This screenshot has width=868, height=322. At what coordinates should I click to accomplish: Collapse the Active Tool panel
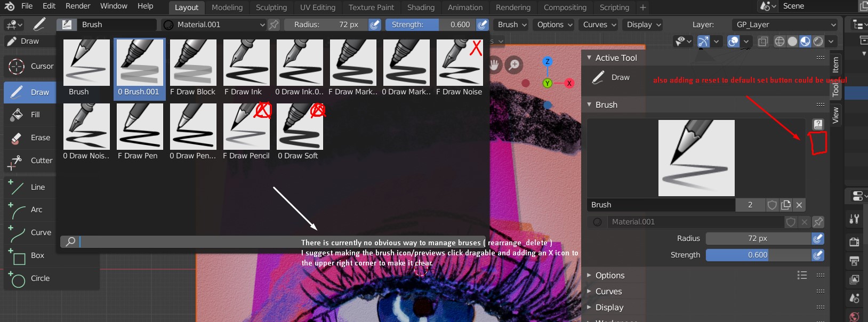tap(589, 58)
